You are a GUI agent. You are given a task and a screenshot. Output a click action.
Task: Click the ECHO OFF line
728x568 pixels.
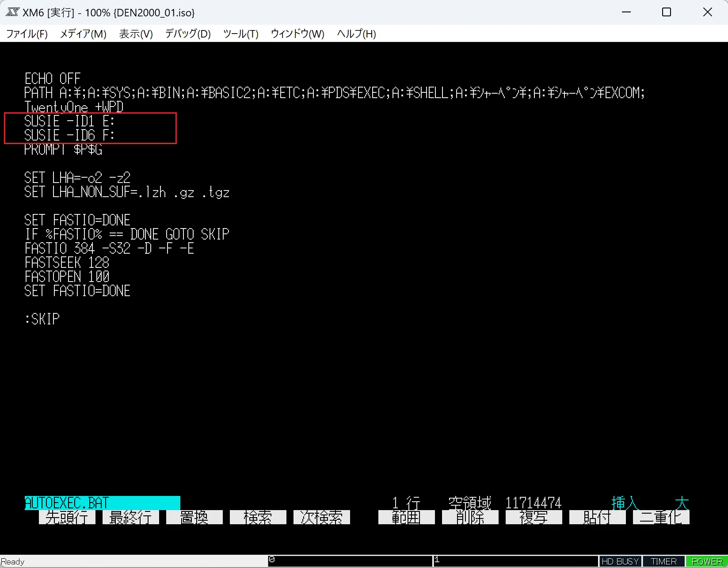[53, 79]
